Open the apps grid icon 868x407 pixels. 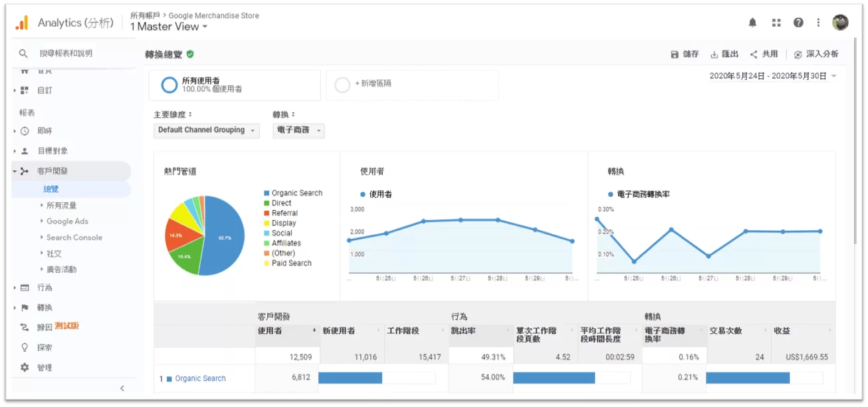[776, 23]
